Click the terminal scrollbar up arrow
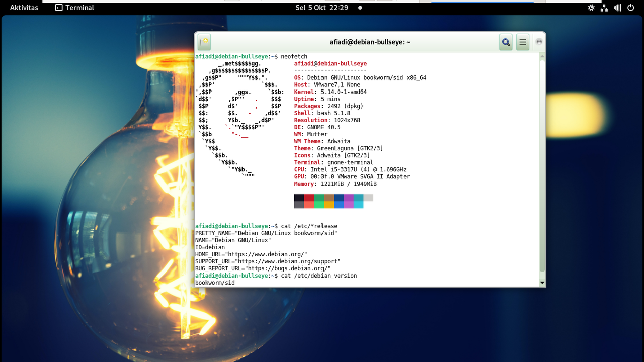Image resolution: width=644 pixels, height=362 pixels. click(x=542, y=57)
